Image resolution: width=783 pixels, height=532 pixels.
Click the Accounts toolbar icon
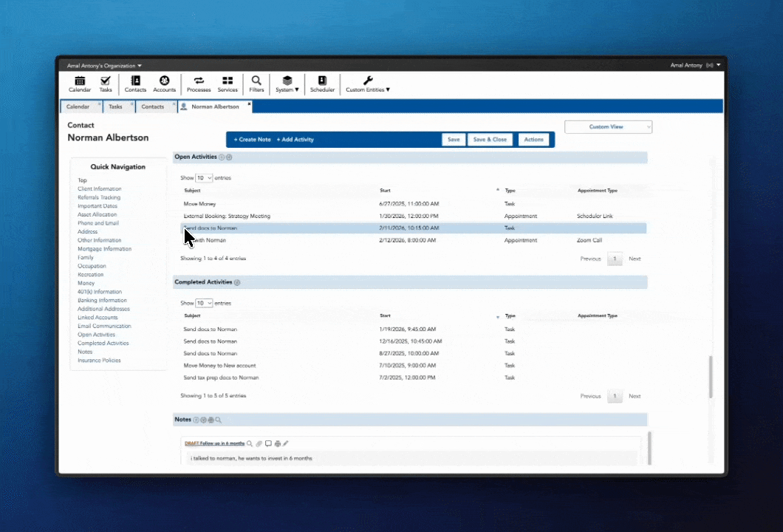pyautogui.click(x=164, y=83)
